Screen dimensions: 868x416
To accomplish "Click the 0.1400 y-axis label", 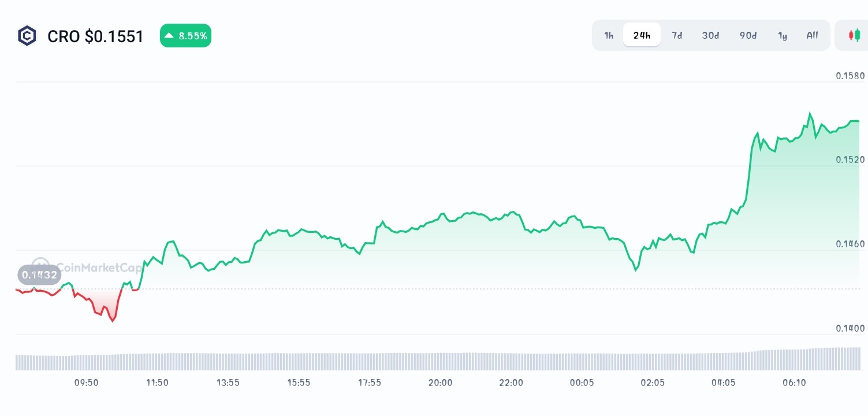I will pos(850,328).
